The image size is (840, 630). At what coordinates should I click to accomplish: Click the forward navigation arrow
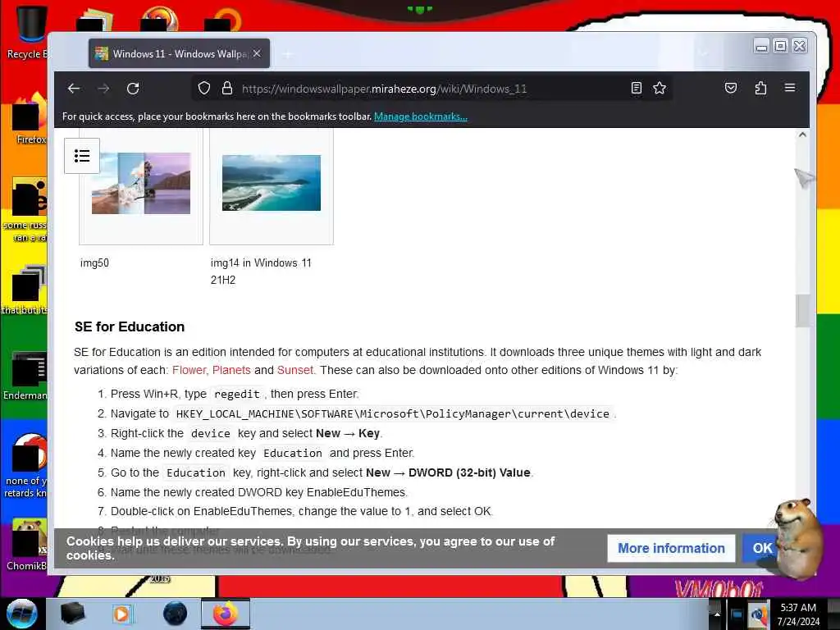point(103,89)
